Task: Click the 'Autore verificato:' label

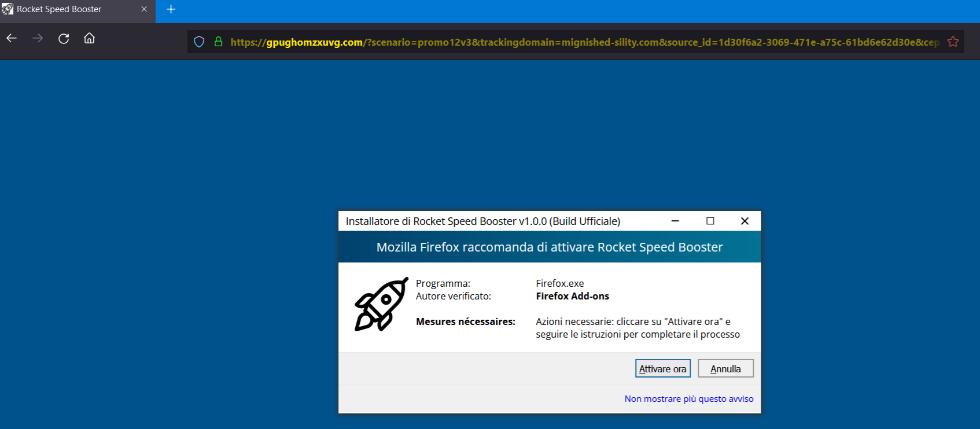Action: tap(454, 296)
